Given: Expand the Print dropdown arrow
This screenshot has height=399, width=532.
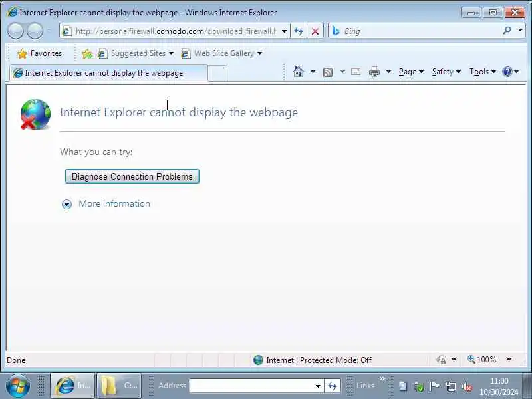Looking at the screenshot, I should pyautogui.click(x=388, y=72).
